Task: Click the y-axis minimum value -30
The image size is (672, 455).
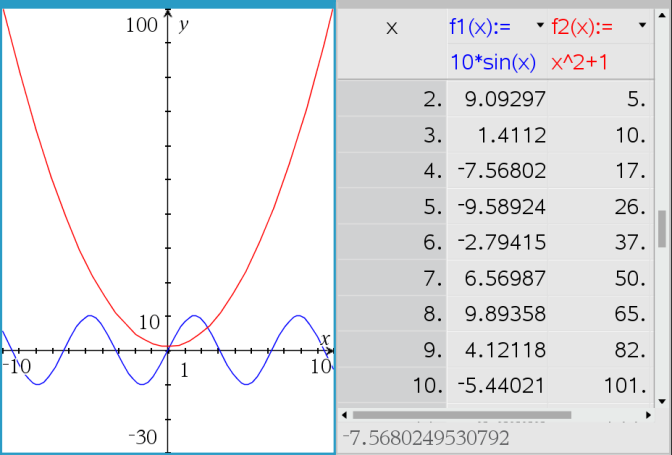Action: click(x=143, y=437)
